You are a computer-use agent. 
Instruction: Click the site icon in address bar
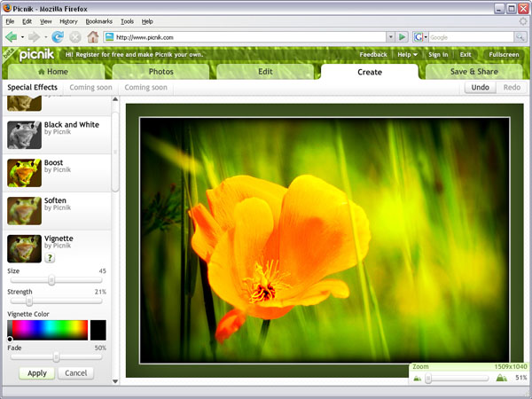click(x=109, y=36)
